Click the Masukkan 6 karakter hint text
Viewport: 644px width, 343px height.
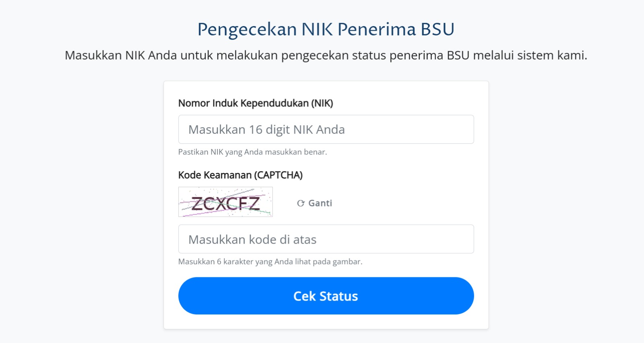click(x=270, y=262)
